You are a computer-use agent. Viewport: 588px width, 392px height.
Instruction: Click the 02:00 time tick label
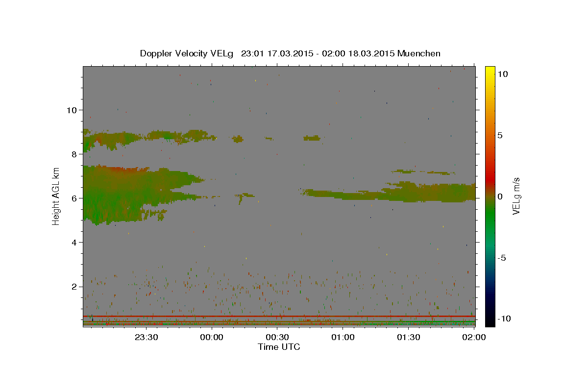pyautogui.click(x=474, y=337)
